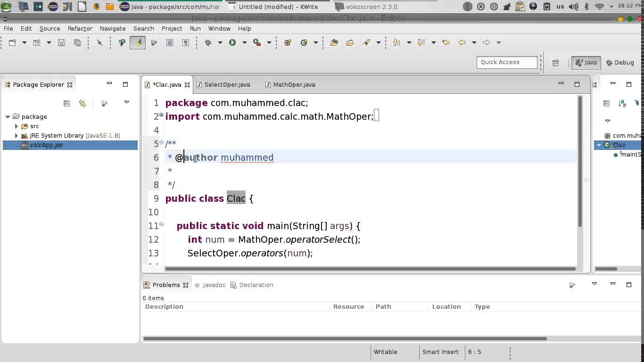Switch to the MathOper.java tab

pyautogui.click(x=294, y=84)
